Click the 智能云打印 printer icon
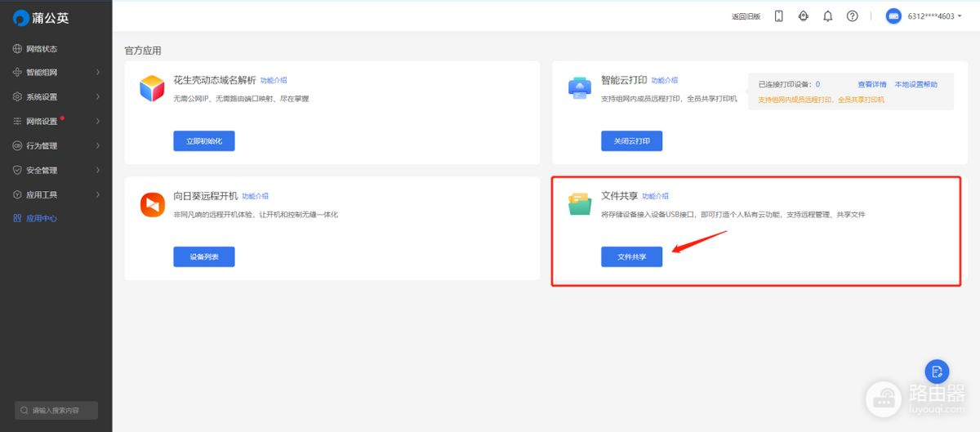 click(x=580, y=88)
